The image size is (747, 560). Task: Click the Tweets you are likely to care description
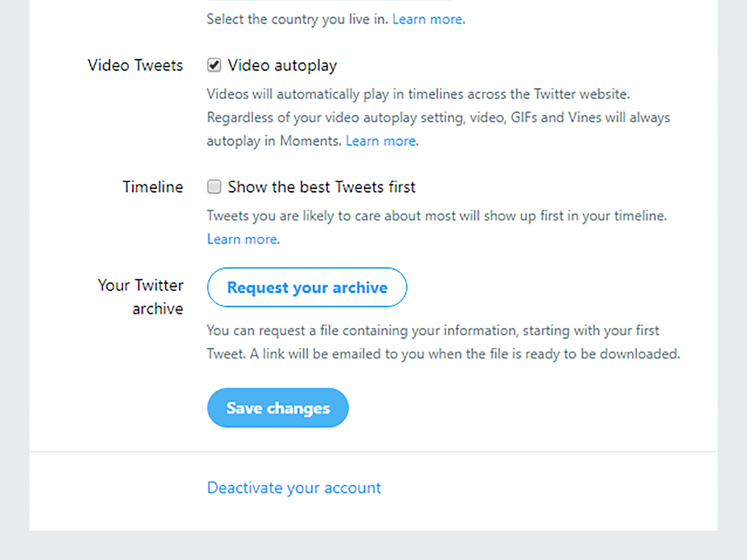[437, 216]
